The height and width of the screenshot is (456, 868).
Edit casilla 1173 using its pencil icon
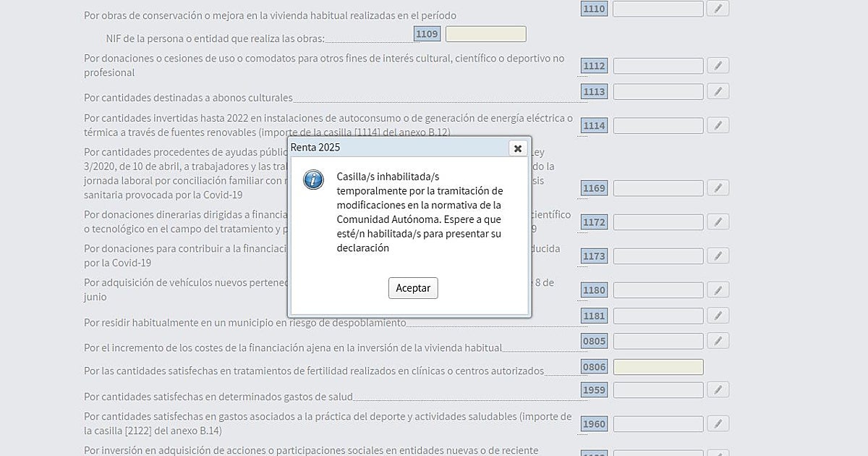[x=718, y=256]
